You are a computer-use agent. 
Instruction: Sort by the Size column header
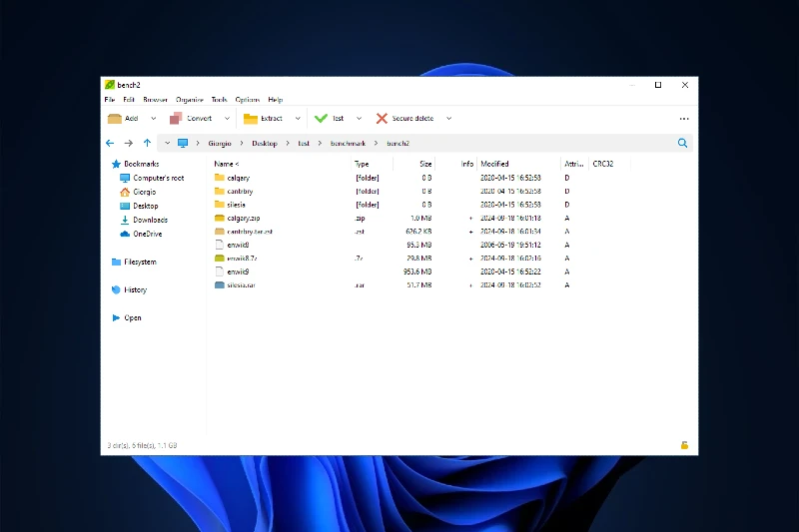point(425,164)
